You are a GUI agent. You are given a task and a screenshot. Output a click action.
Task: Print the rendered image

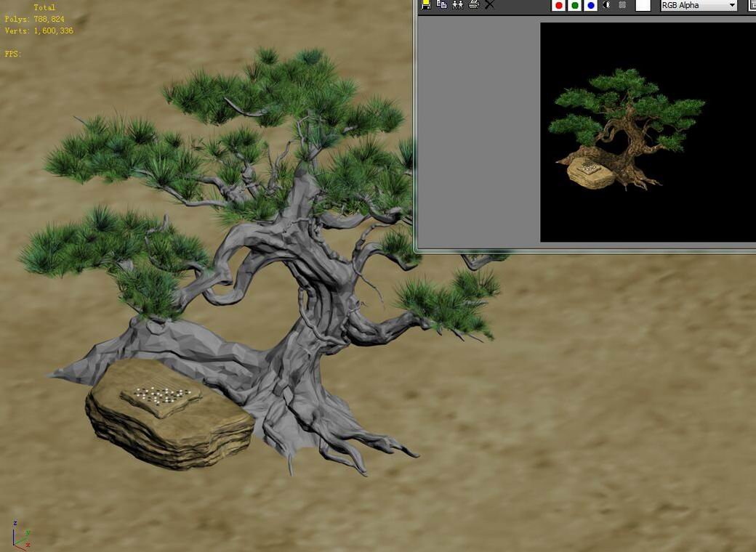474,4
